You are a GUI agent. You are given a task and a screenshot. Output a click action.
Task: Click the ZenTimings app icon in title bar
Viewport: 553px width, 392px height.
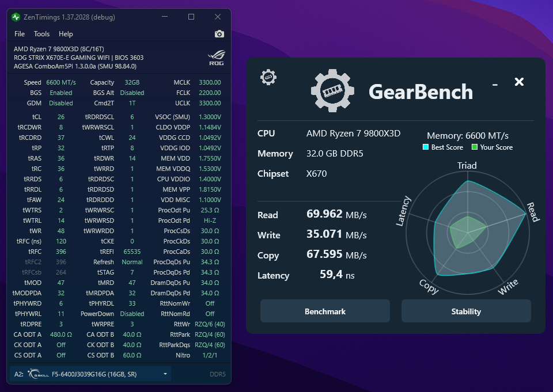(x=16, y=17)
